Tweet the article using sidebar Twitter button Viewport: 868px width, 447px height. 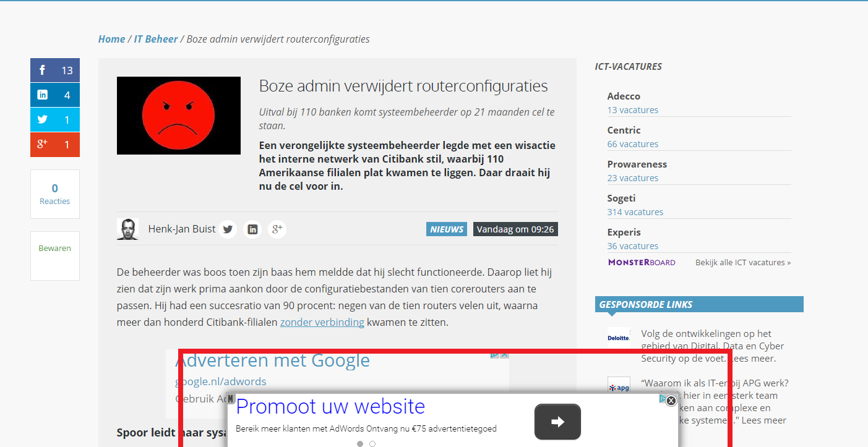pos(55,120)
